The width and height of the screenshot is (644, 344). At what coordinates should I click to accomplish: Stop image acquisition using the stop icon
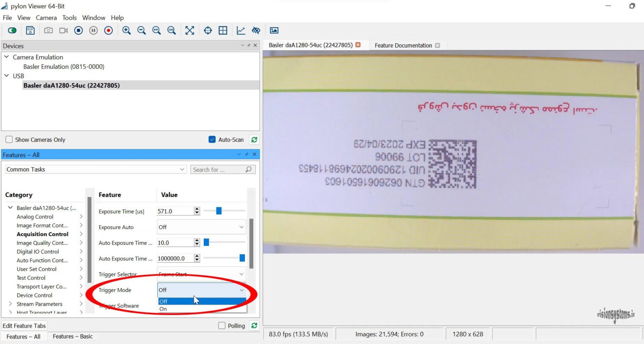(x=78, y=30)
